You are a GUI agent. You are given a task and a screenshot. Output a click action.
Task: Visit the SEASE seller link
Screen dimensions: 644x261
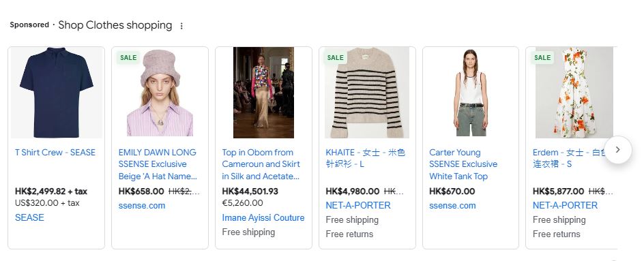point(29,217)
